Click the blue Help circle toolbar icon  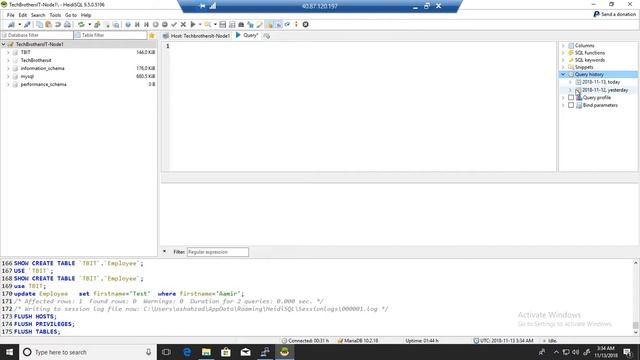(128, 24)
